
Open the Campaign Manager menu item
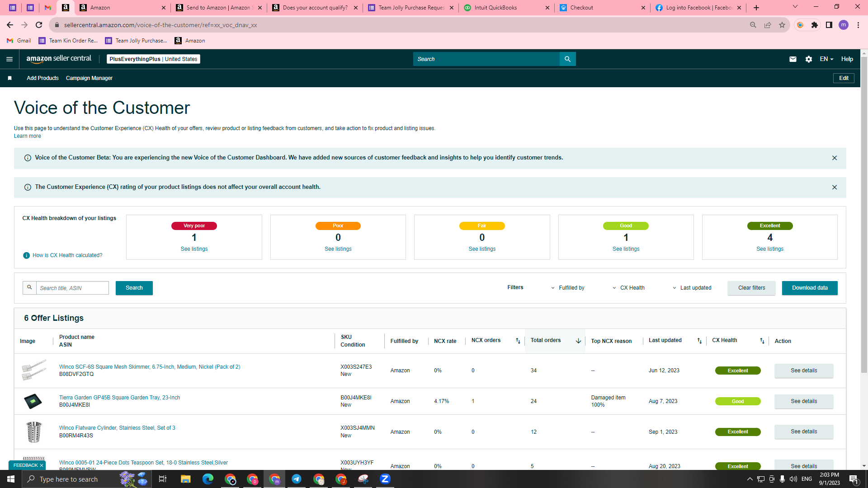pyautogui.click(x=89, y=78)
